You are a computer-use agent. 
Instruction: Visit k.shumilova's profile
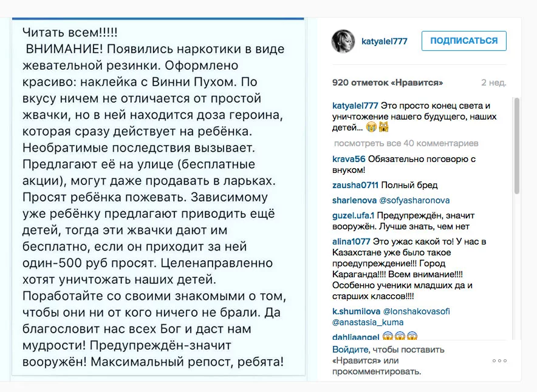point(356,311)
